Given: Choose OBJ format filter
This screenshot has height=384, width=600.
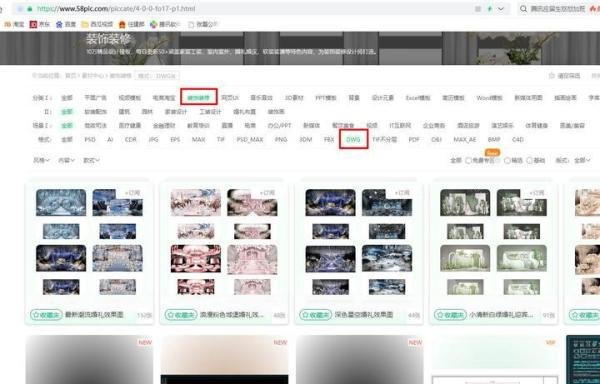Looking at the screenshot, I should pyautogui.click(x=437, y=140).
